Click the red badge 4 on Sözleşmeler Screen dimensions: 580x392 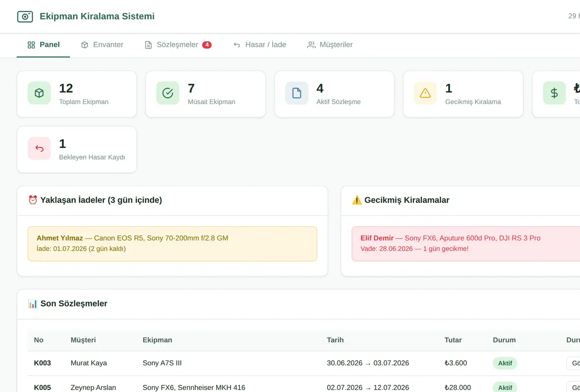pos(207,44)
